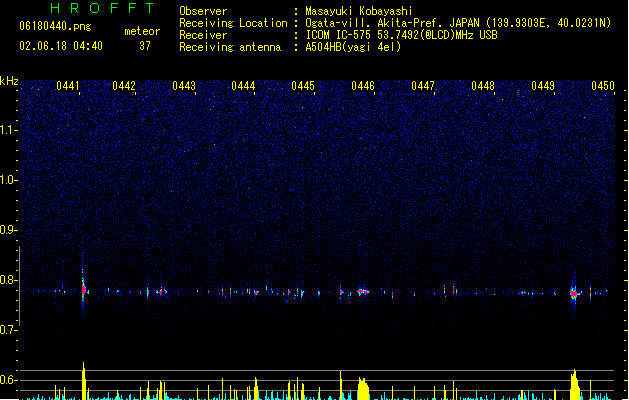Select the filename 06180440.png
Screen dimensions: 629x400
coord(55,26)
